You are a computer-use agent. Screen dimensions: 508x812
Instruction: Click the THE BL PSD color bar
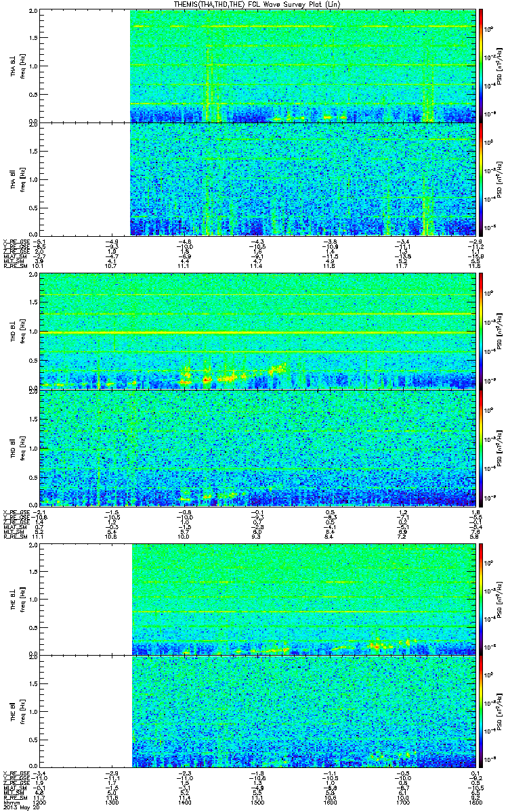[482, 598]
